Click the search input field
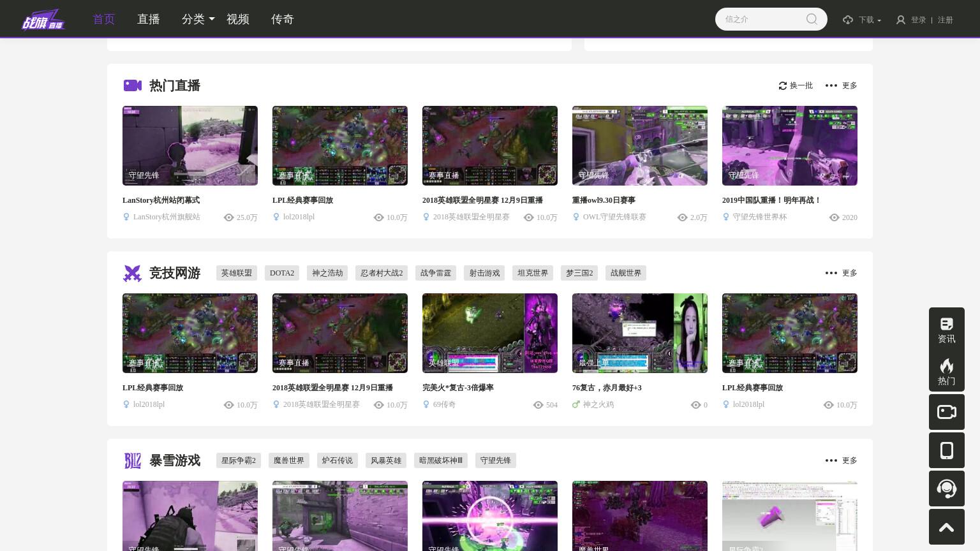Image resolution: width=980 pixels, height=551 pixels. pos(762,19)
